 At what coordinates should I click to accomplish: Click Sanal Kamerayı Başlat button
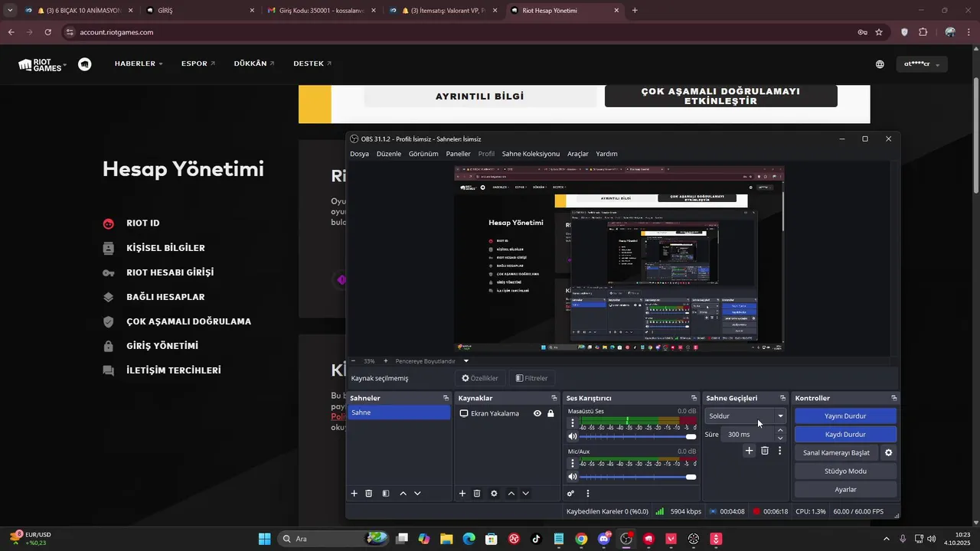[836, 453]
